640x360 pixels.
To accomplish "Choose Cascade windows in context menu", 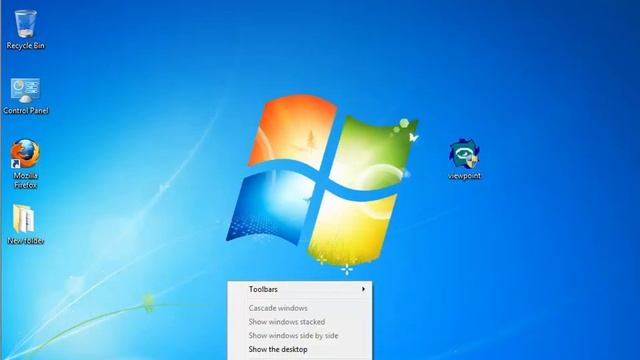I will pos(300,308).
